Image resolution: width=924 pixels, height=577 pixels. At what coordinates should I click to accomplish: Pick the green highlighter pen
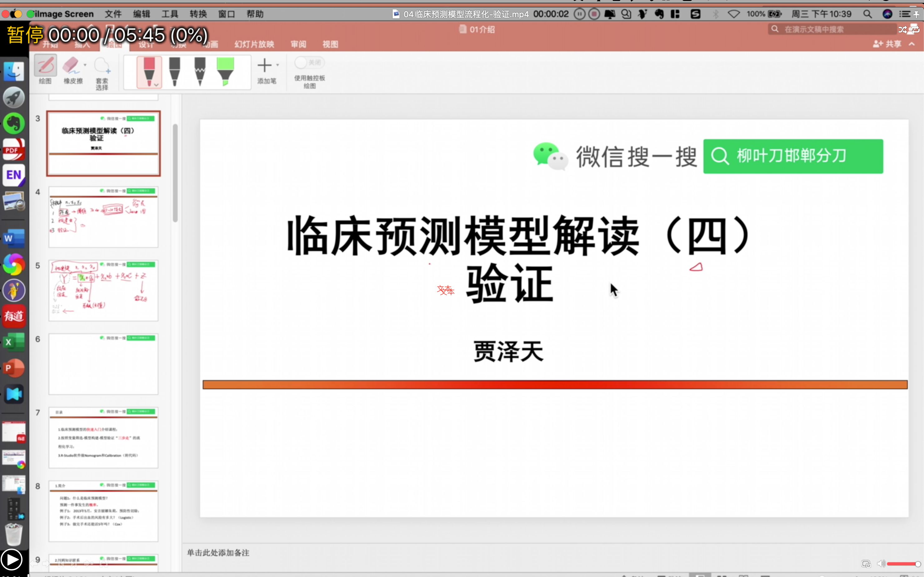point(225,72)
